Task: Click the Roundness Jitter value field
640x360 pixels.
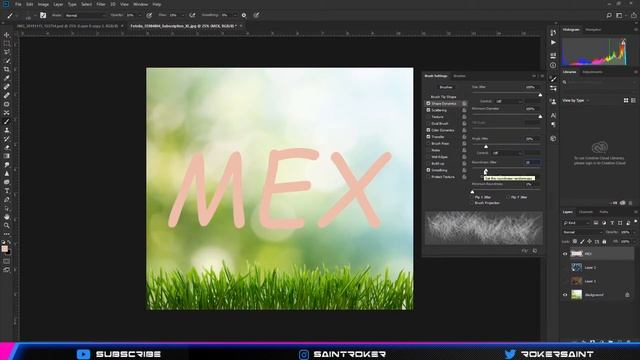Action: [x=532, y=162]
